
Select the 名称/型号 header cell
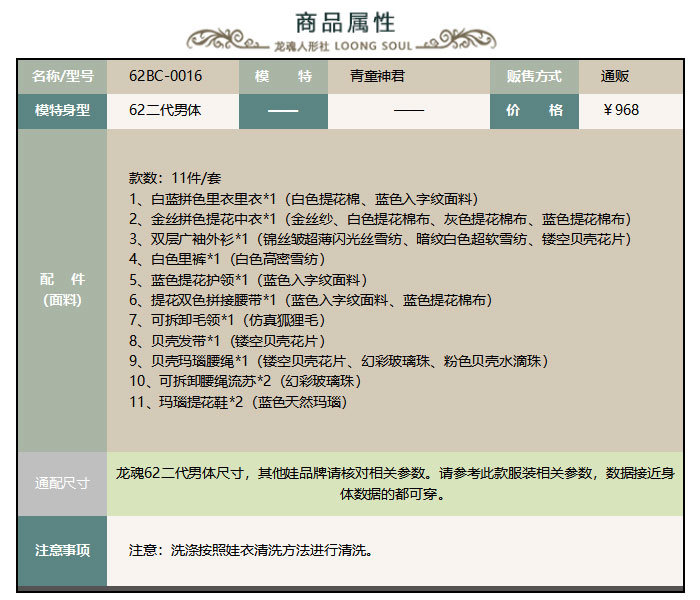(x=62, y=76)
